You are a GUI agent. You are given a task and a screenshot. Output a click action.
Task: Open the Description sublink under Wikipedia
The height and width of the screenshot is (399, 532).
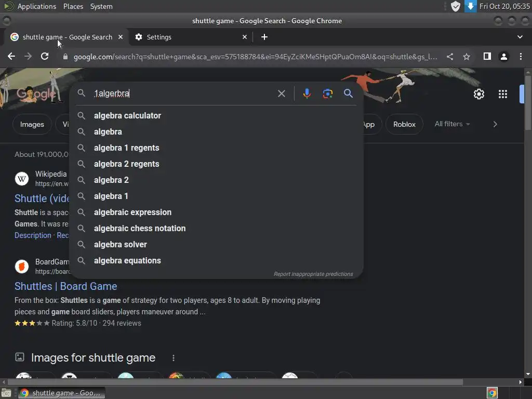[x=33, y=235]
